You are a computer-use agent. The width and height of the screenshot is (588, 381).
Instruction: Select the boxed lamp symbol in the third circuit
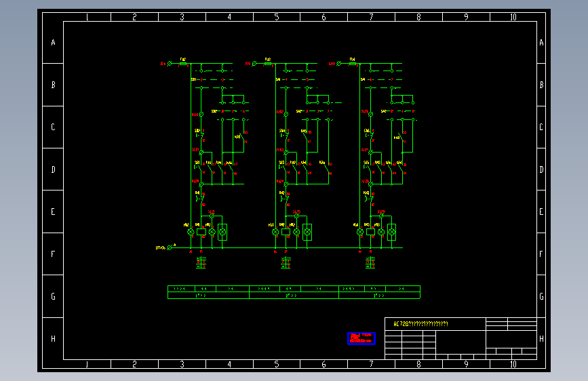(x=392, y=232)
